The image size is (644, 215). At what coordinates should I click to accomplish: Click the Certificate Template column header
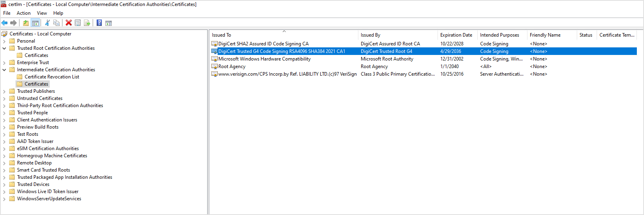(x=617, y=35)
